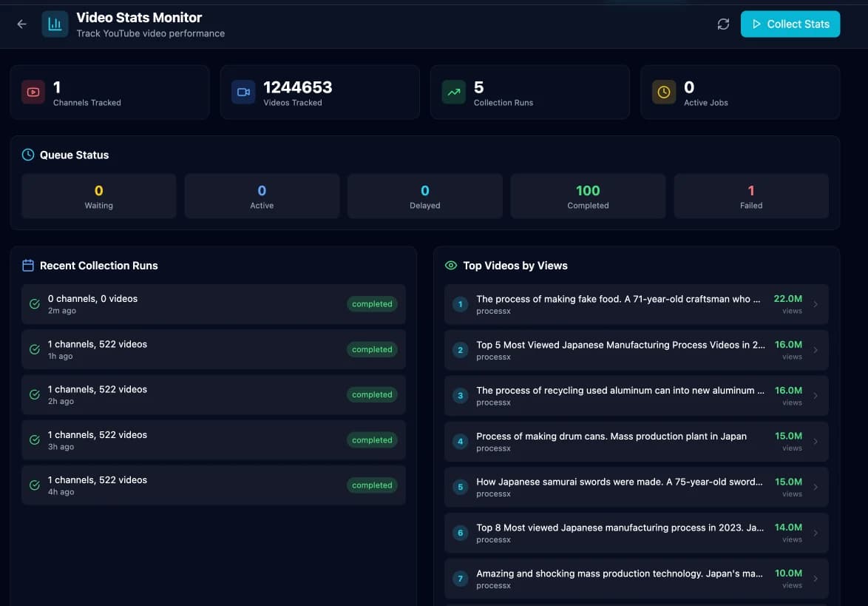Expand chevron on the recycling aluminum can row
The height and width of the screenshot is (606, 868).
point(816,396)
